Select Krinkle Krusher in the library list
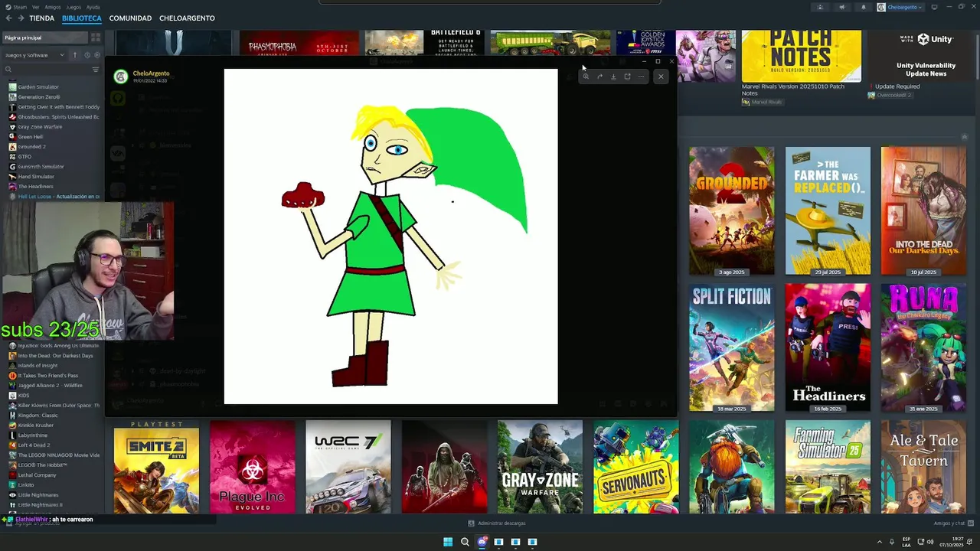 tap(36, 425)
